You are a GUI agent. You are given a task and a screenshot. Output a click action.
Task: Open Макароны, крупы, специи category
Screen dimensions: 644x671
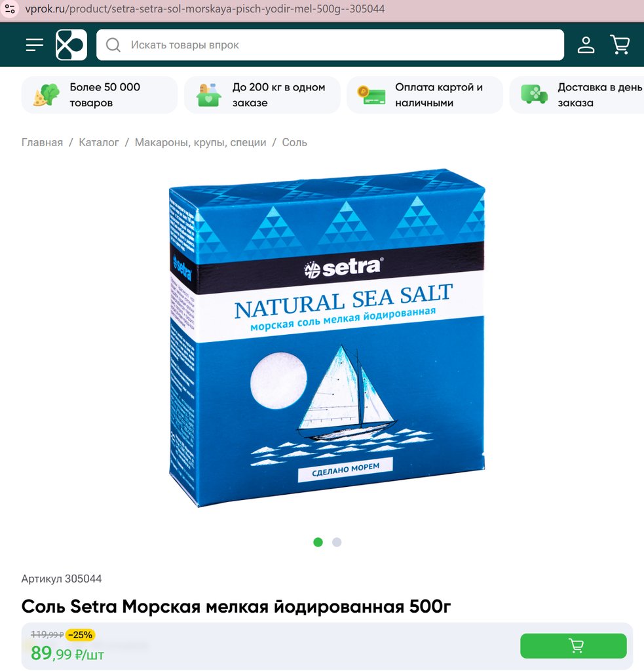(x=200, y=142)
